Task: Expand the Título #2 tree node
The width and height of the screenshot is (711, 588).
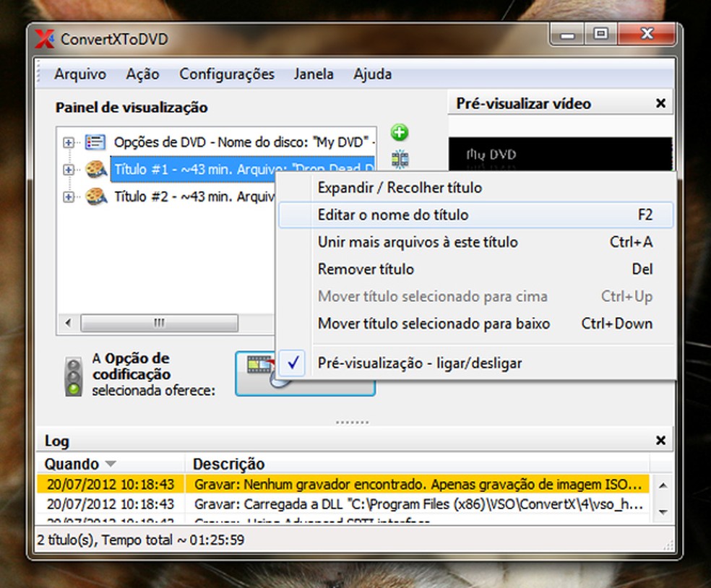Action: (69, 196)
